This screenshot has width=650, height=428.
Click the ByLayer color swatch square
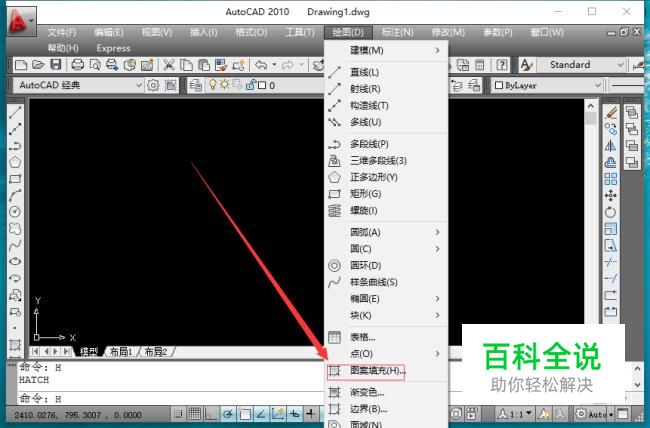499,85
